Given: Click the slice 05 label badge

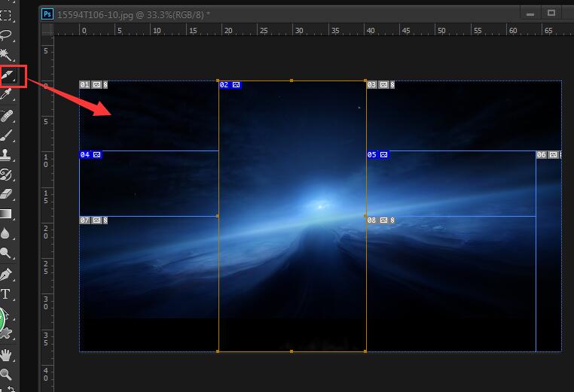Looking at the screenshot, I should click(x=377, y=155).
